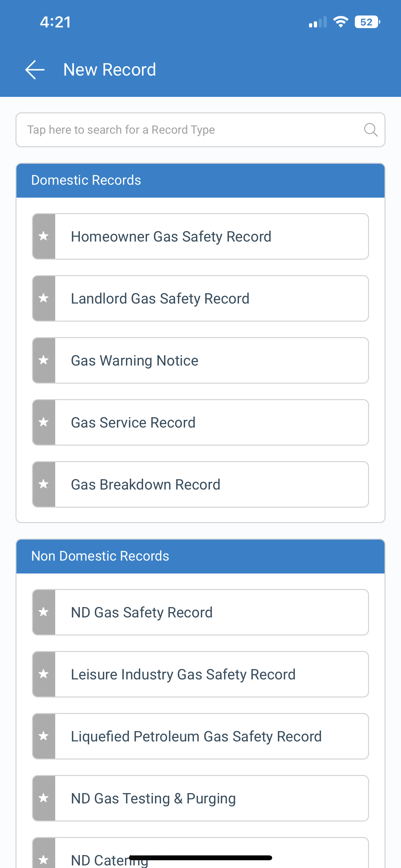Focus the Record Type search field
This screenshot has width=401, height=868.
click(189, 130)
